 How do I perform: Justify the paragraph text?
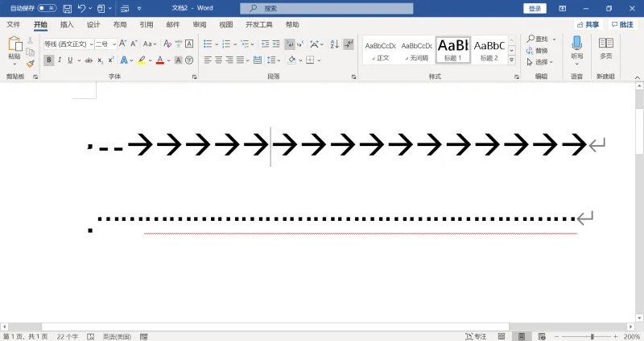pyautogui.click(x=240, y=60)
